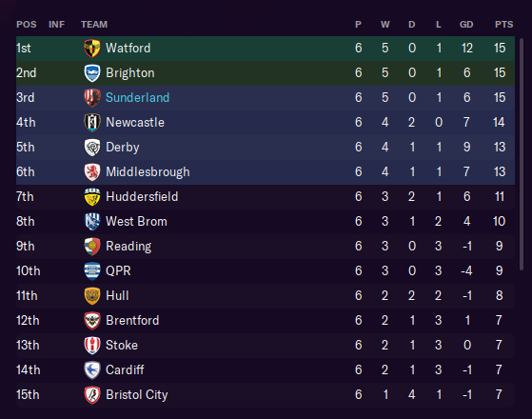Select the 14th place Cardiff row

tap(266, 370)
